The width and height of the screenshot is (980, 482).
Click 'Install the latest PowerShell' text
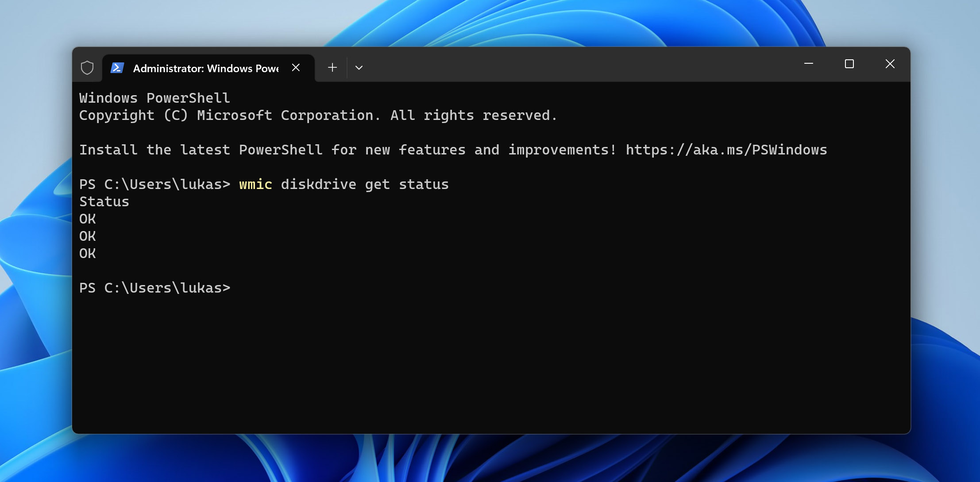[201, 150]
